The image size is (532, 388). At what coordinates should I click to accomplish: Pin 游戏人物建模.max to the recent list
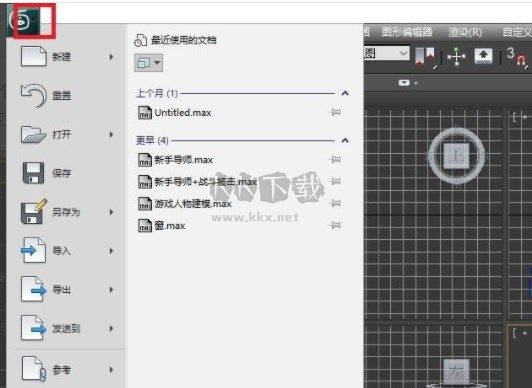coord(335,203)
